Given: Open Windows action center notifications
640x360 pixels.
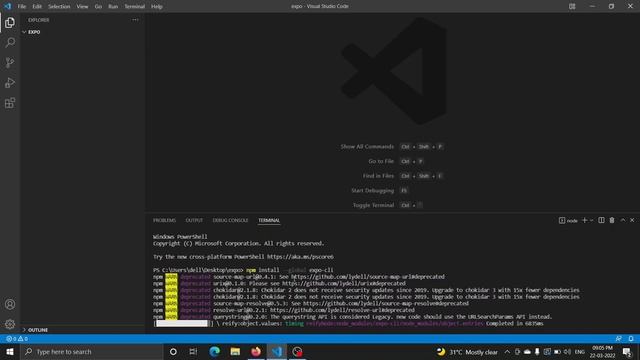Looking at the screenshot, I should [627, 351].
